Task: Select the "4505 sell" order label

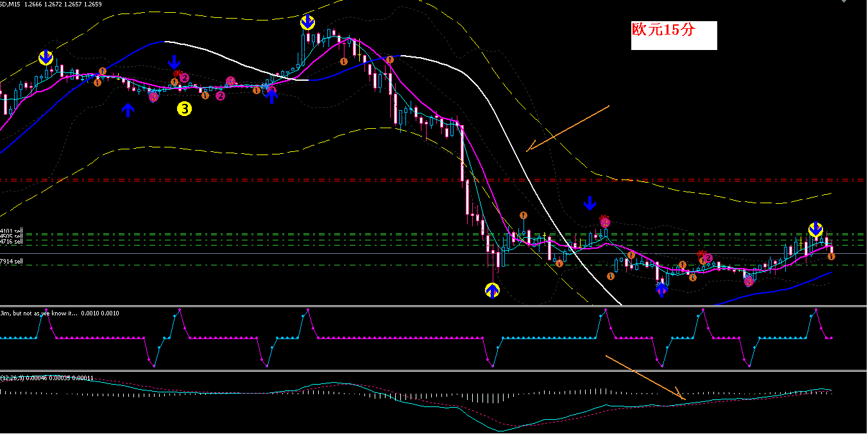Action: pos(12,237)
